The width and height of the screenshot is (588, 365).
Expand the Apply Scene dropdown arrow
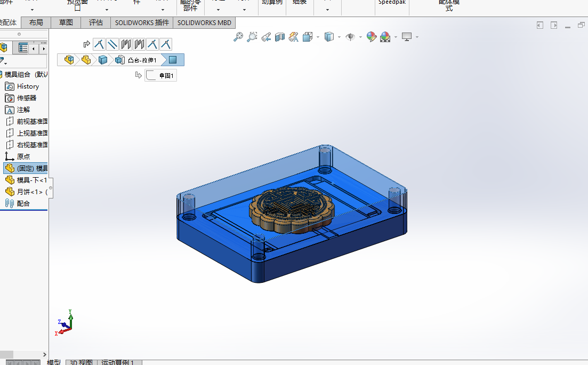[x=396, y=37]
